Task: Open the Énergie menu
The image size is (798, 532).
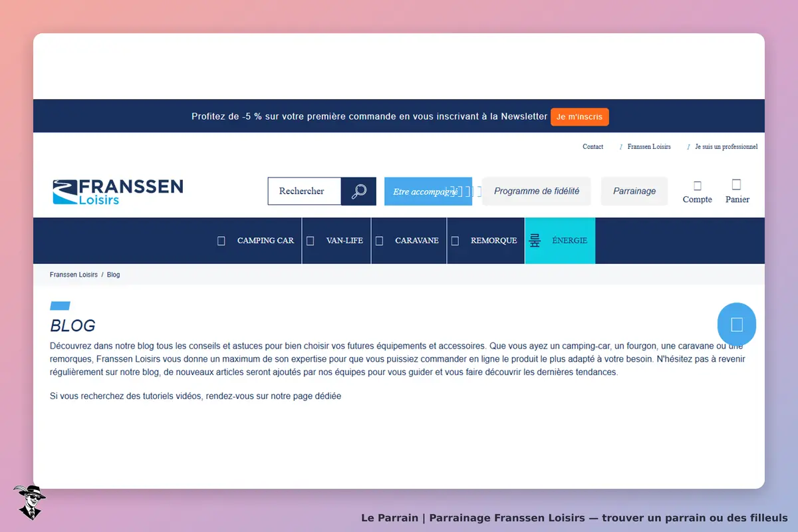Action: [560, 241]
